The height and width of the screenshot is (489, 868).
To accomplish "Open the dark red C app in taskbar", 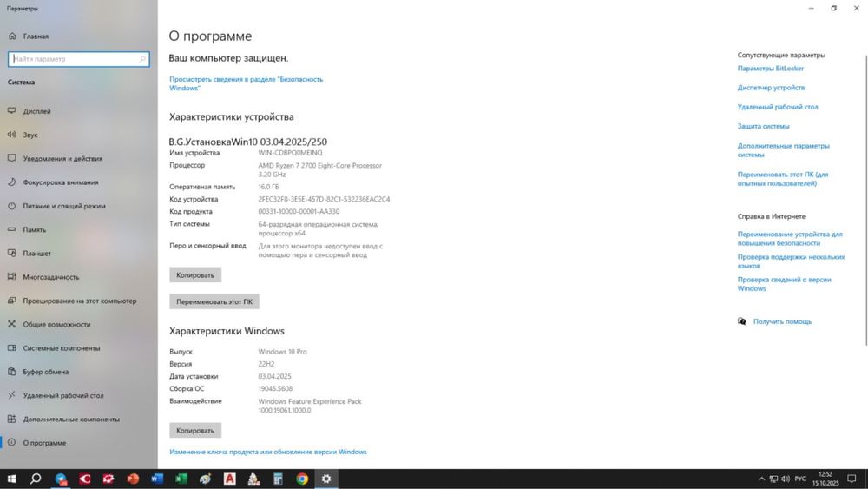I will 85,479.
